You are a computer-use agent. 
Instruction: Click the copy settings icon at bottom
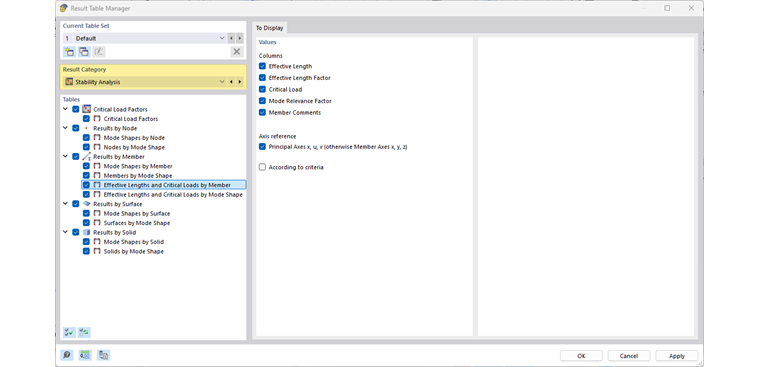(103, 355)
